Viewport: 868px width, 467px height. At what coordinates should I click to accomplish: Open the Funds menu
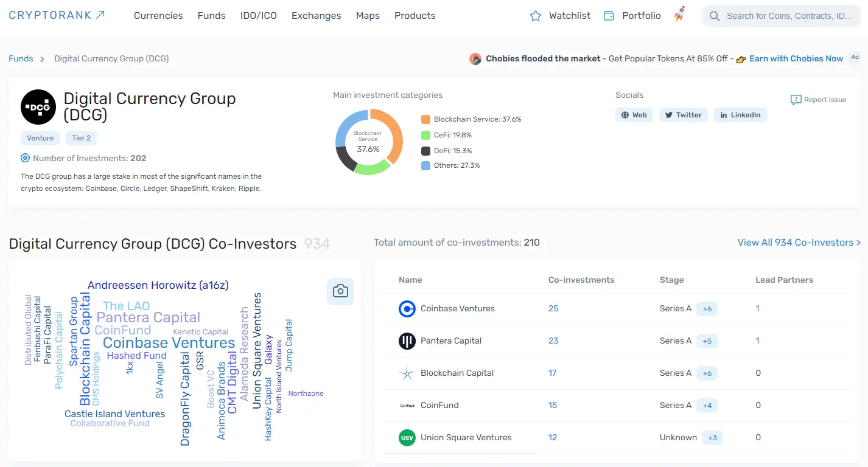pos(212,16)
